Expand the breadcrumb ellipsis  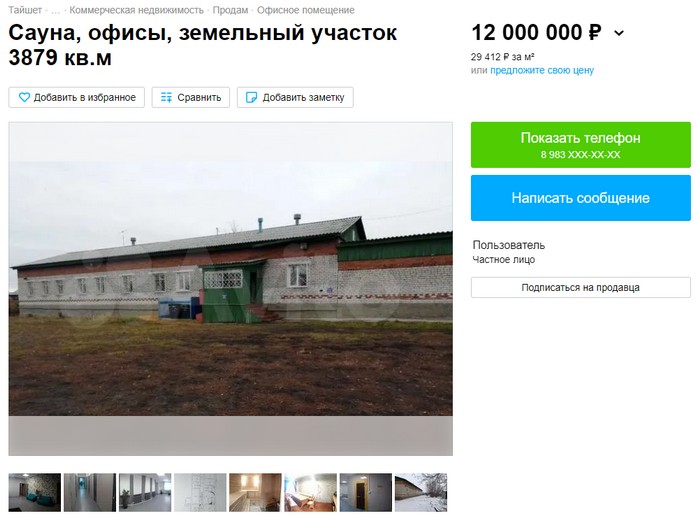[55, 11]
